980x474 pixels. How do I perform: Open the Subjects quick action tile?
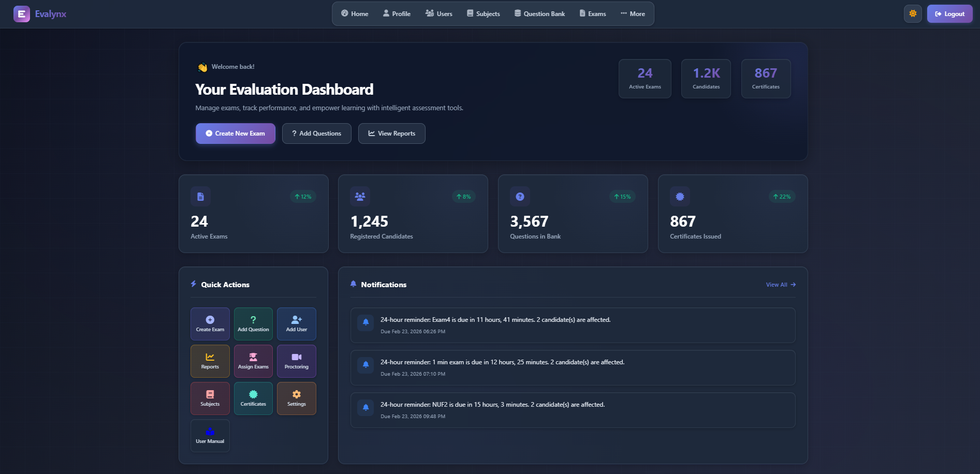coord(210,398)
